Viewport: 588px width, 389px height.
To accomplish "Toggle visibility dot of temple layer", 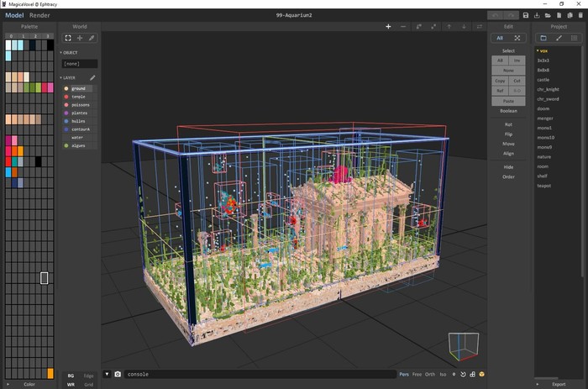I will (x=66, y=97).
